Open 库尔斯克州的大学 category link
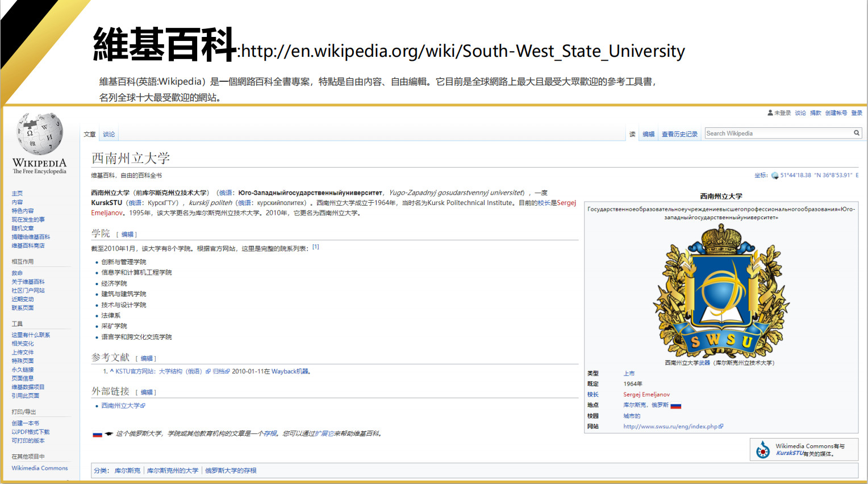Image resolution: width=868 pixels, height=484 pixels. pos(173,471)
